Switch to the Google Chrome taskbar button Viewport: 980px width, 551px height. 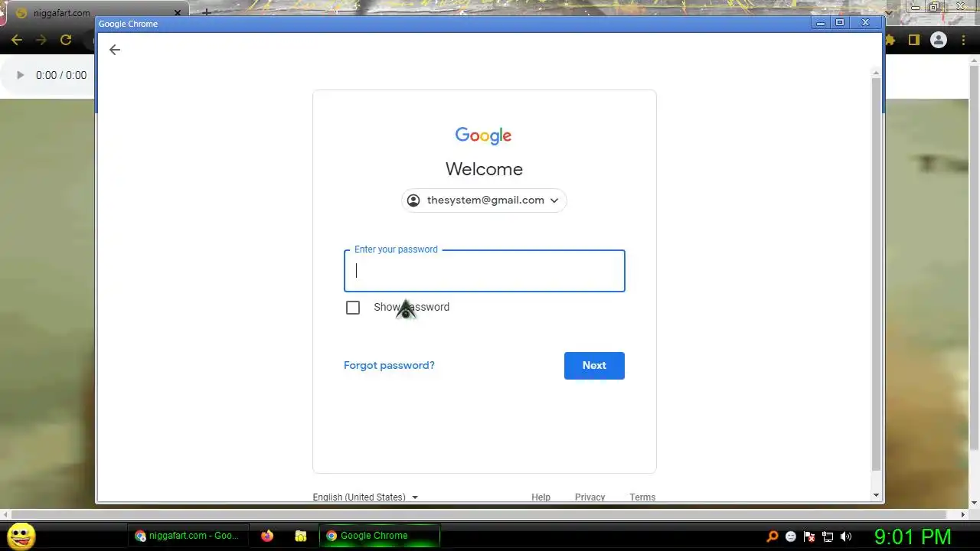point(379,536)
